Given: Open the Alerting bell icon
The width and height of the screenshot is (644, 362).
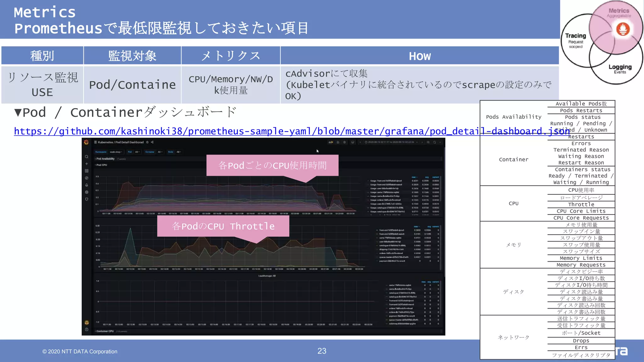Looking at the screenshot, I should (x=86, y=185).
